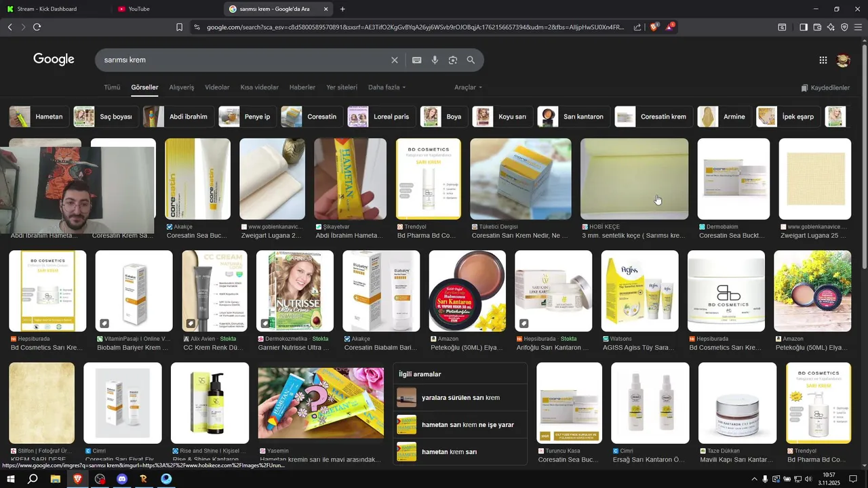Open the Windows Start menu
Viewport: 868px width, 488px height.
click(x=11, y=479)
